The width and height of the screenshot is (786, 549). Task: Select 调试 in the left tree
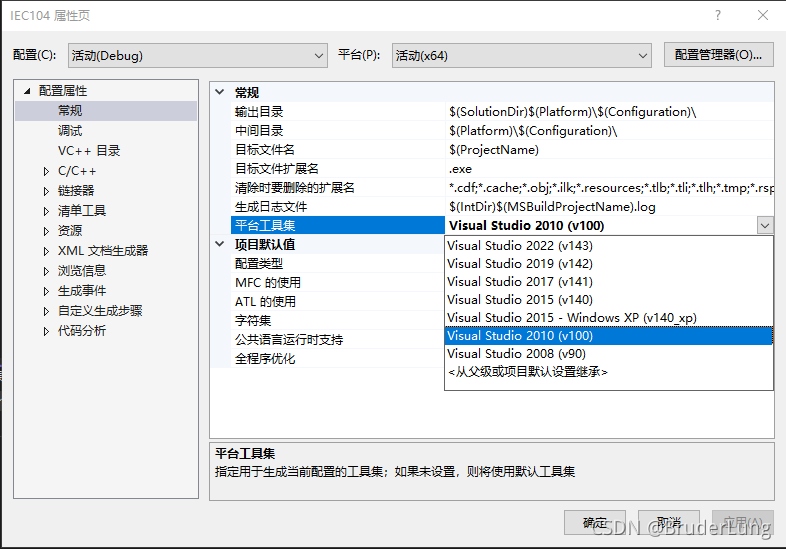click(x=70, y=131)
